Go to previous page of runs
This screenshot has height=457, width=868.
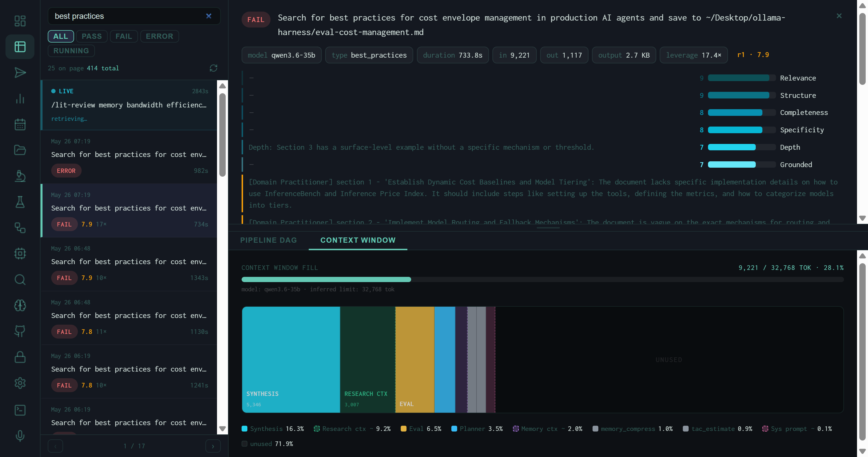point(55,446)
